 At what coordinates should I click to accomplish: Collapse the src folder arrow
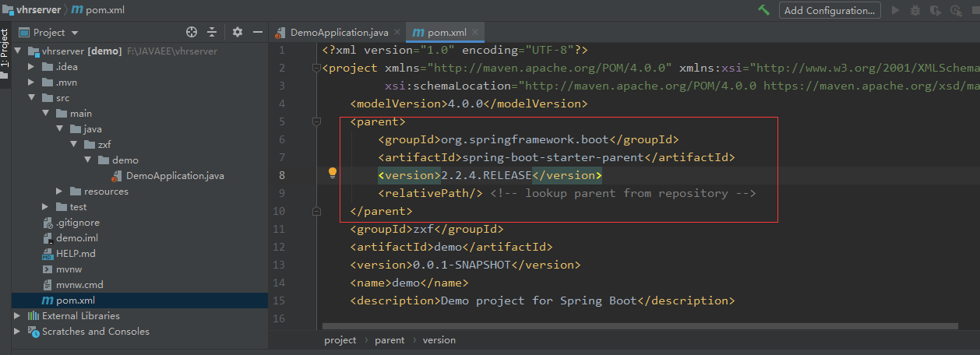pos(31,98)
